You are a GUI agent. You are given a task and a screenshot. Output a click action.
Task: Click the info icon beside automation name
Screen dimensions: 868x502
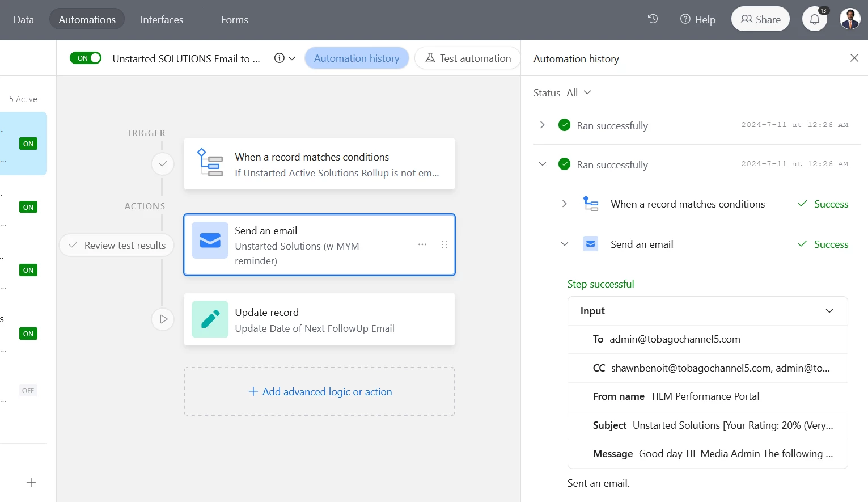coord(279,58)
